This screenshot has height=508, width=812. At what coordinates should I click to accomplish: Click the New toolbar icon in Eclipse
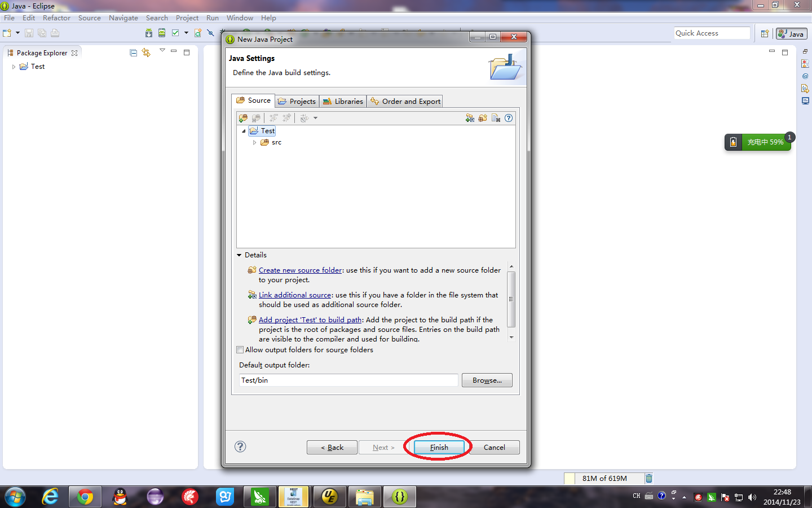coord(7,33)
